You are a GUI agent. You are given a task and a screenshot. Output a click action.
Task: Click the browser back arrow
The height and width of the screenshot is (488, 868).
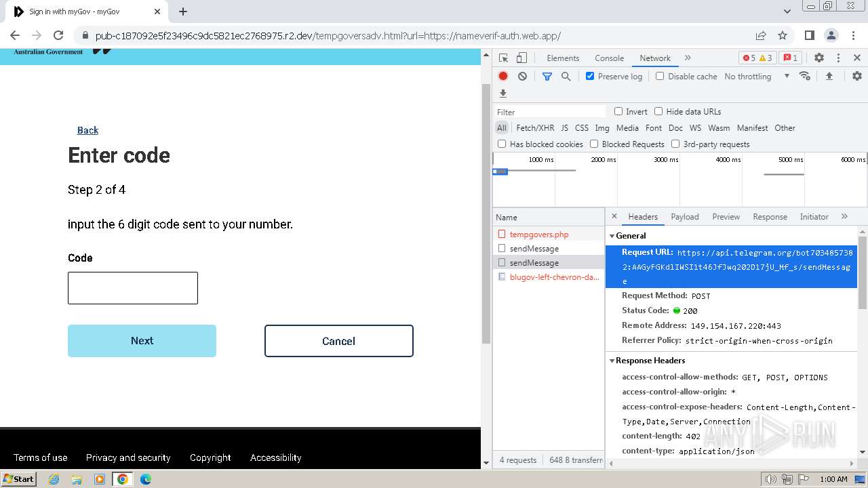[x=15, y=35]
